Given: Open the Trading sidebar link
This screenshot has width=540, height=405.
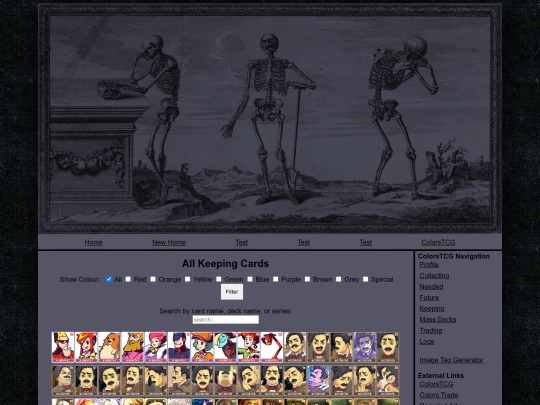Looking at the screenshot, I should (x=431, y=331).
